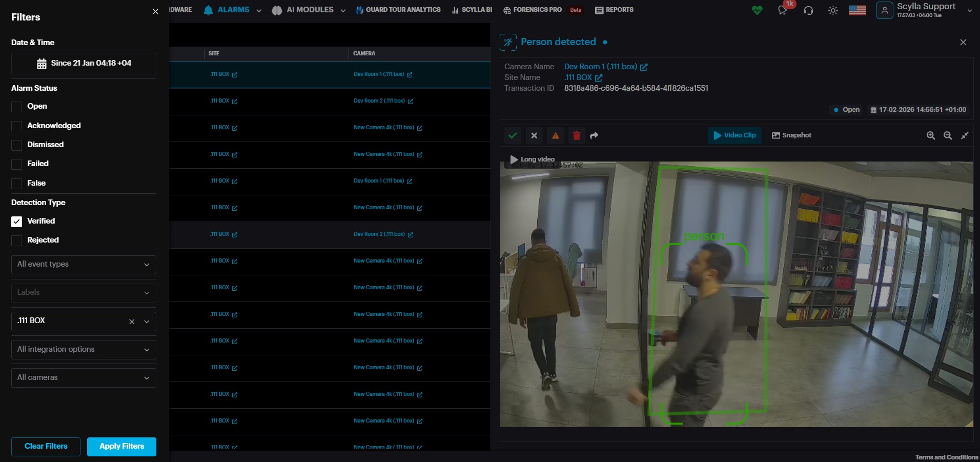Uncheck the Verified detection type
980x462 pixels.
pyautogui.click(x=17, y=222)
